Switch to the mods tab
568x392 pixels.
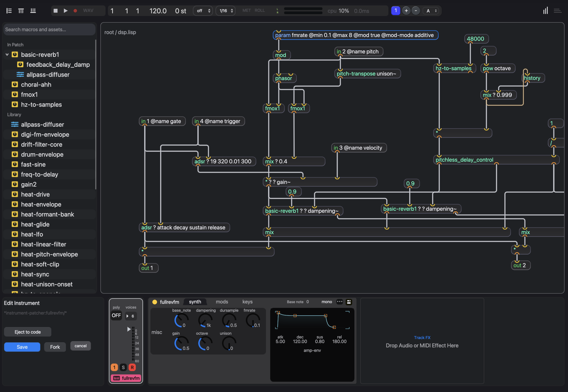pos(222,302)
